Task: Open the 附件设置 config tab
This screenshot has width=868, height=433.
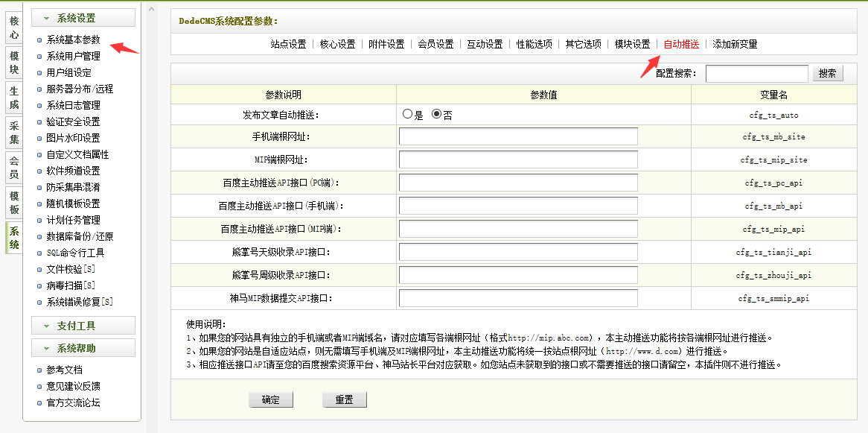Action: click(x=387, y=45)
